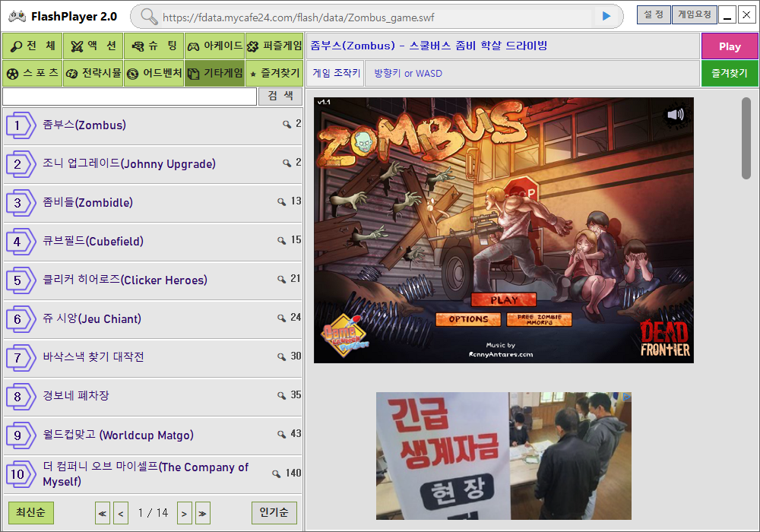Click the number 4 badge for Cubefield
The image size is (760, 532).
[21, 242]
